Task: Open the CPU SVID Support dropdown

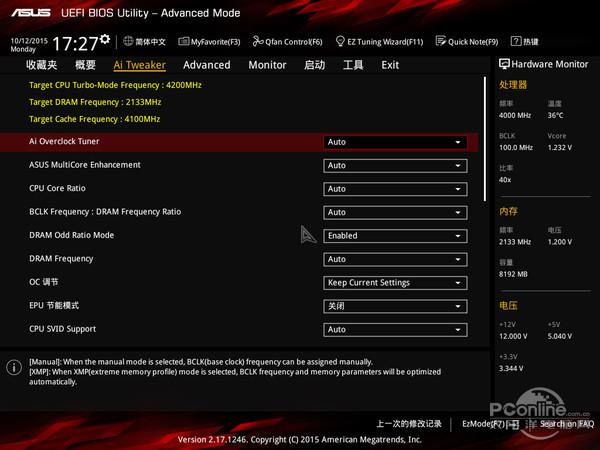Action: (395, 329)
